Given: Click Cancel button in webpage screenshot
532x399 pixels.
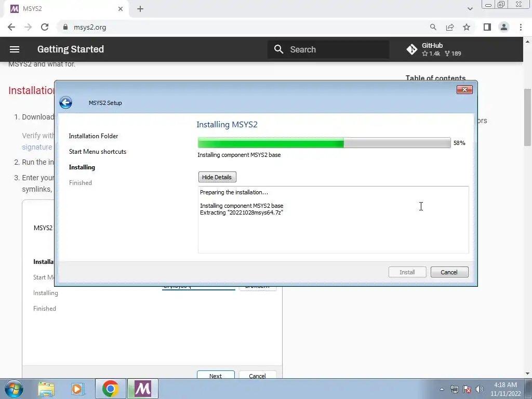Looking at the screenshot, I should [258, 375].
